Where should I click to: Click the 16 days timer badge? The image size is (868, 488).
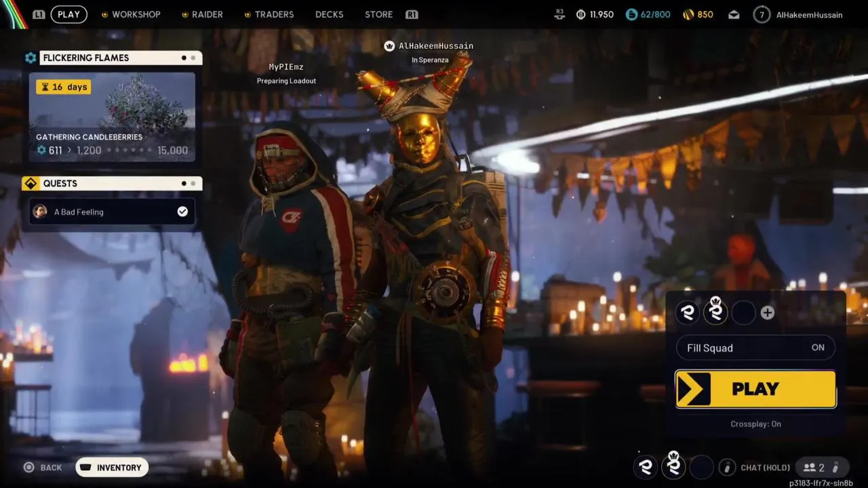coord(63,87)
